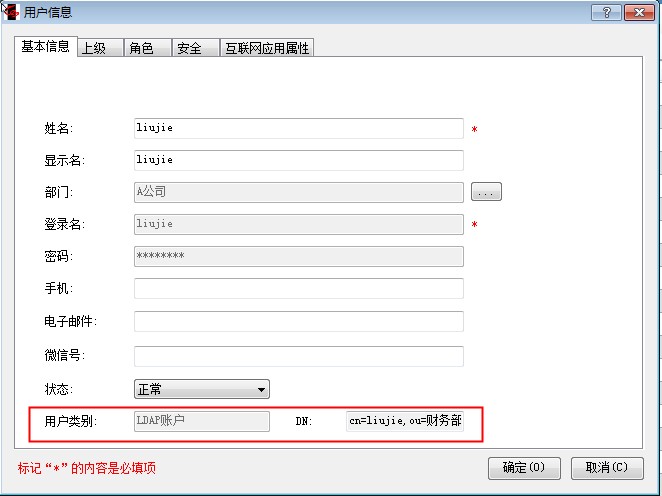Focus the 电子邮件 input field
The width and height of the screenshot is (662, 496).
tap(298, 321)
